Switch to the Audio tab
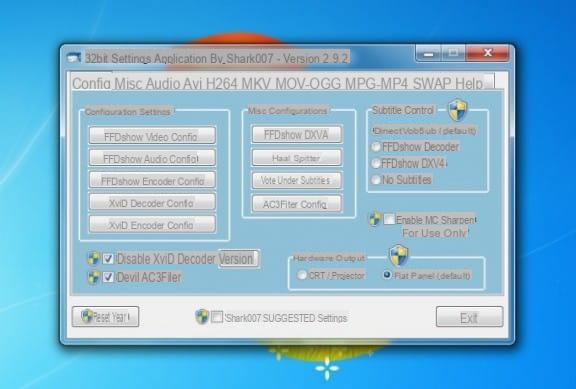 point(163,83)
